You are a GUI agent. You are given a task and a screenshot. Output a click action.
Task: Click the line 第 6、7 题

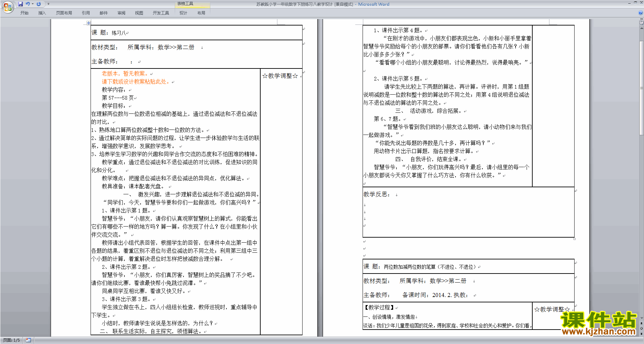click(x=388, y=119)
